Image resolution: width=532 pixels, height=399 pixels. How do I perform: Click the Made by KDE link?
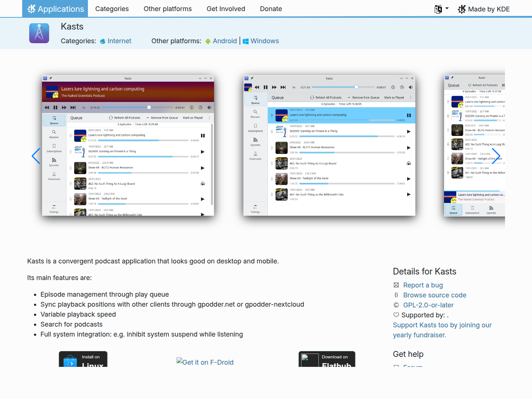[484, 9]
